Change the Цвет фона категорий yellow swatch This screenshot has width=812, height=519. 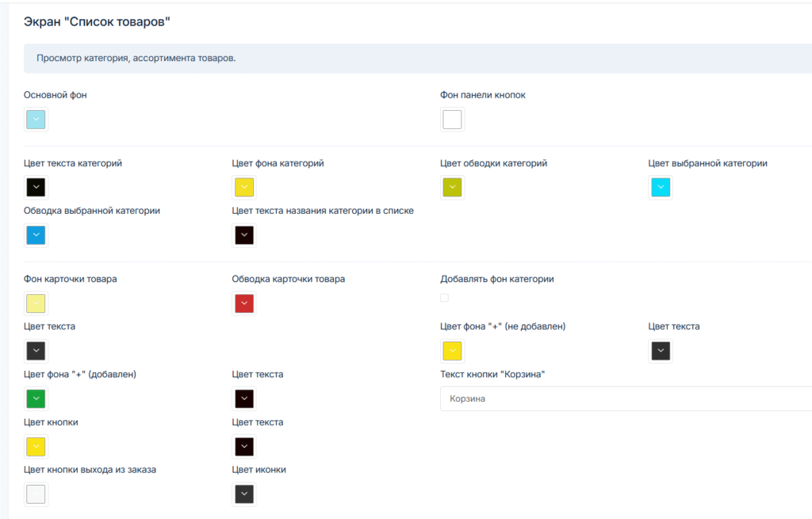[x=243, y=188]
